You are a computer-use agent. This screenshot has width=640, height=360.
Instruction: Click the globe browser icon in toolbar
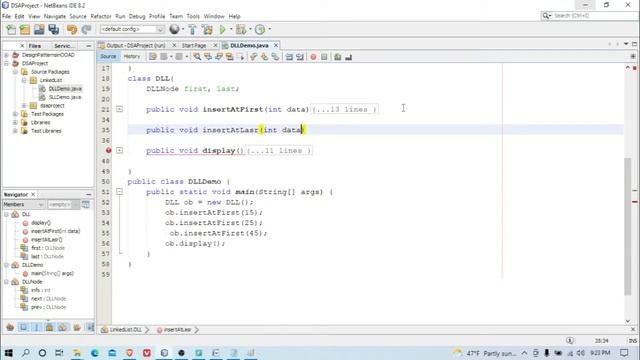click(174, 29)
